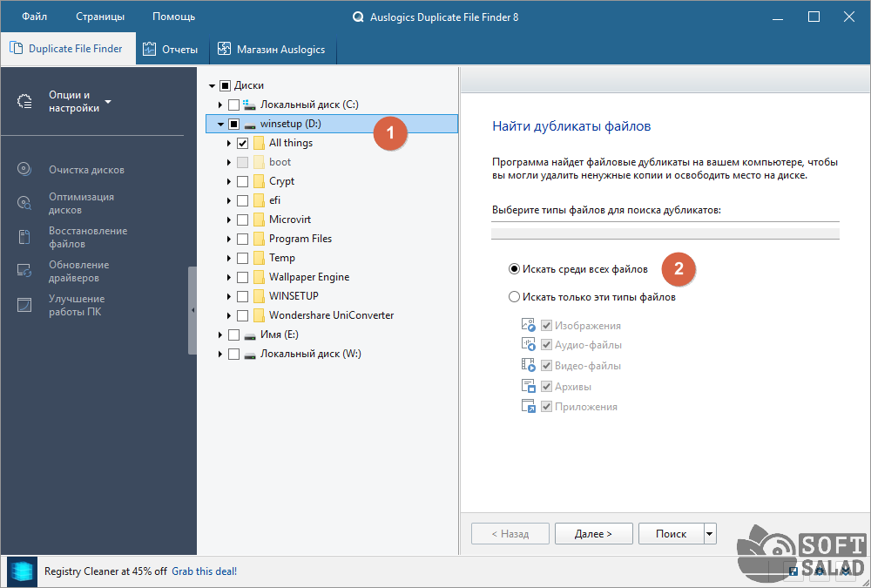Open the Страницы menu
The image size is (871, 588).
[x=100, y=17]
